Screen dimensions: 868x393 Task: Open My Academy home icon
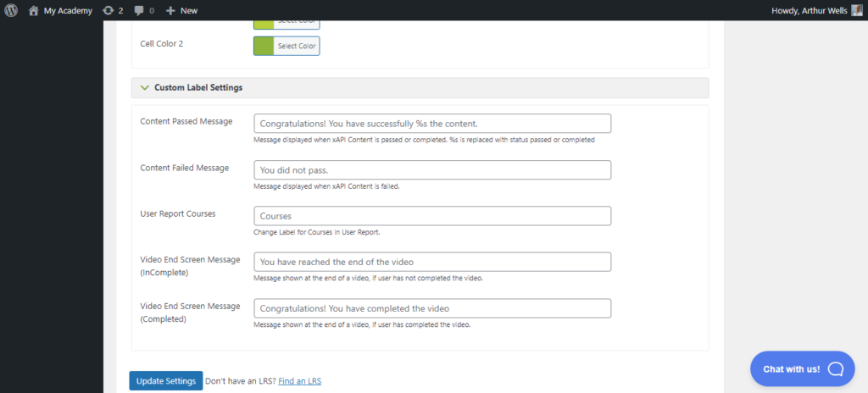(x=34, y=10)
